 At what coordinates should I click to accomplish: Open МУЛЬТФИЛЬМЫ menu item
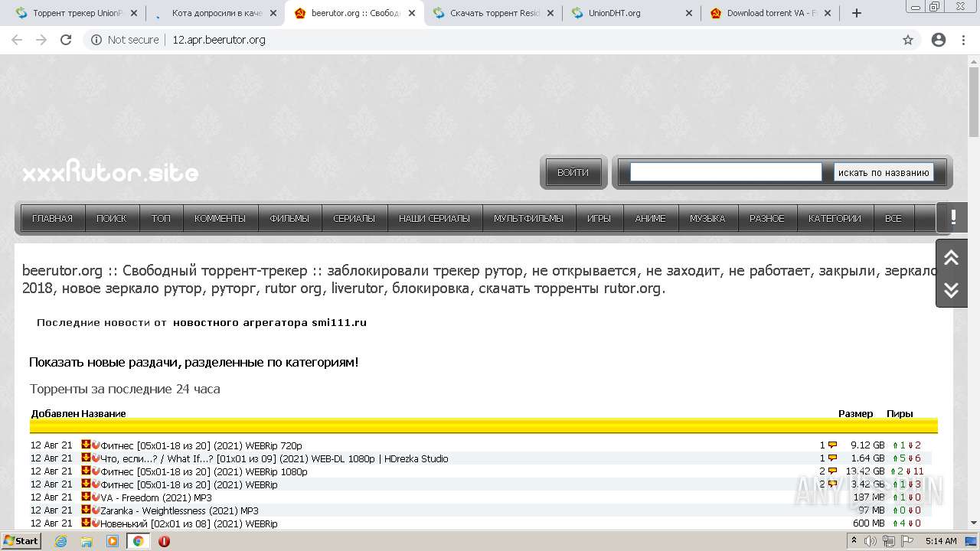point(528,218)
